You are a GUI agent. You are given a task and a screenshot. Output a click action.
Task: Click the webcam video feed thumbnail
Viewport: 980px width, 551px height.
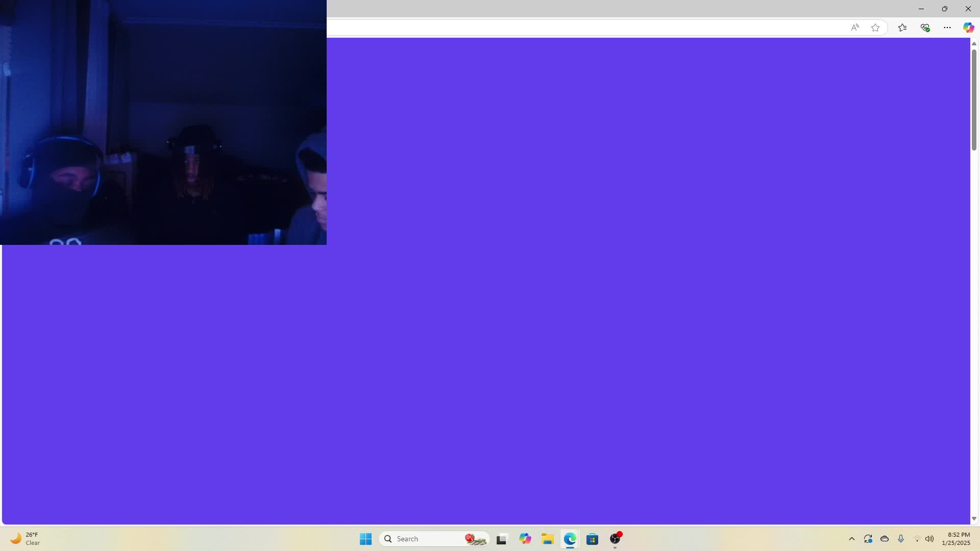[163, 122]
